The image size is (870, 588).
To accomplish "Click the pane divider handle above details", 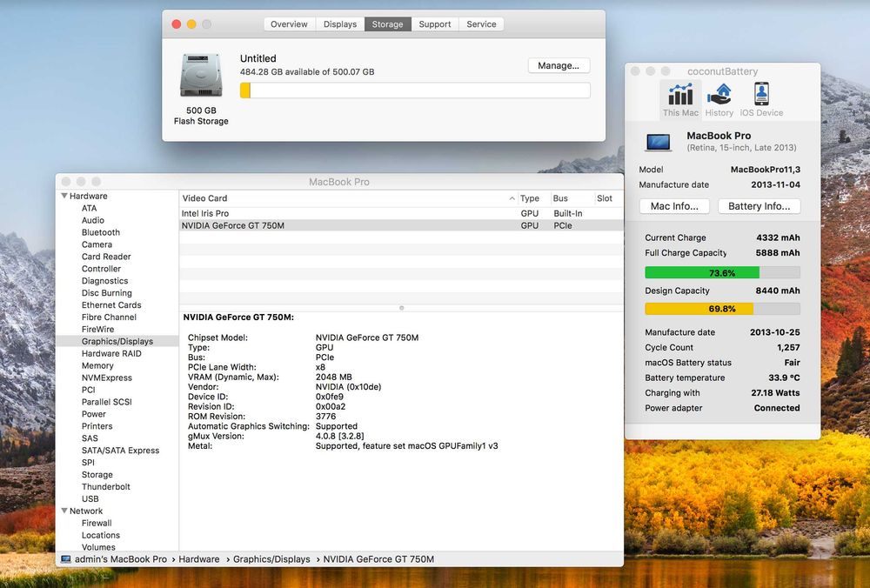I will [x=402, y=308].
